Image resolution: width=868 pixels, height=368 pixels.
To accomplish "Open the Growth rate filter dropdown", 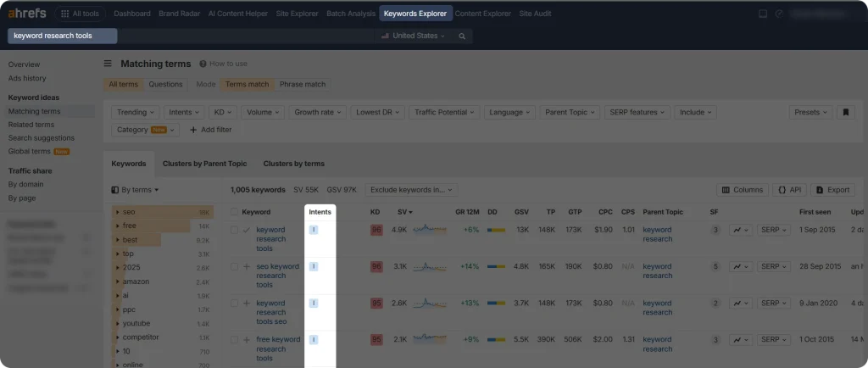I will click(x=318, y=112).
